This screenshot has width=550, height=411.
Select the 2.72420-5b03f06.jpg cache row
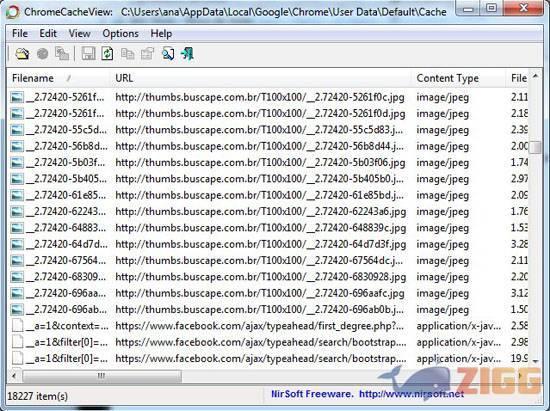(269, 163)
